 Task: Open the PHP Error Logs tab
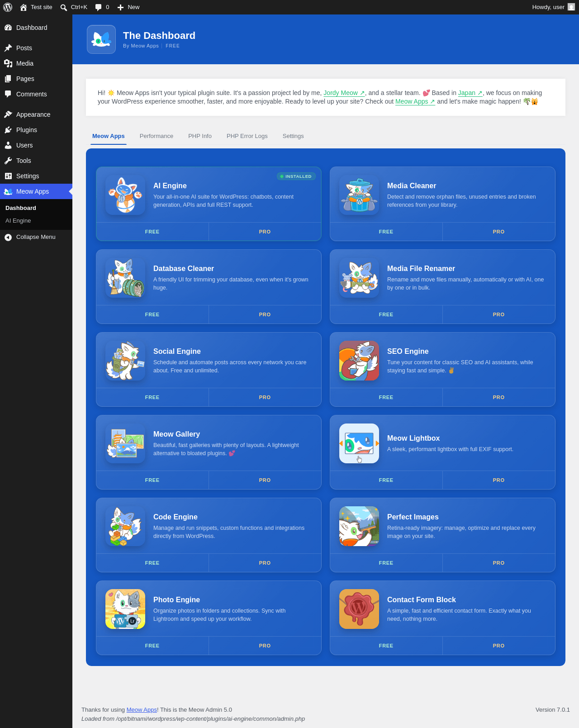coord(247,136)
